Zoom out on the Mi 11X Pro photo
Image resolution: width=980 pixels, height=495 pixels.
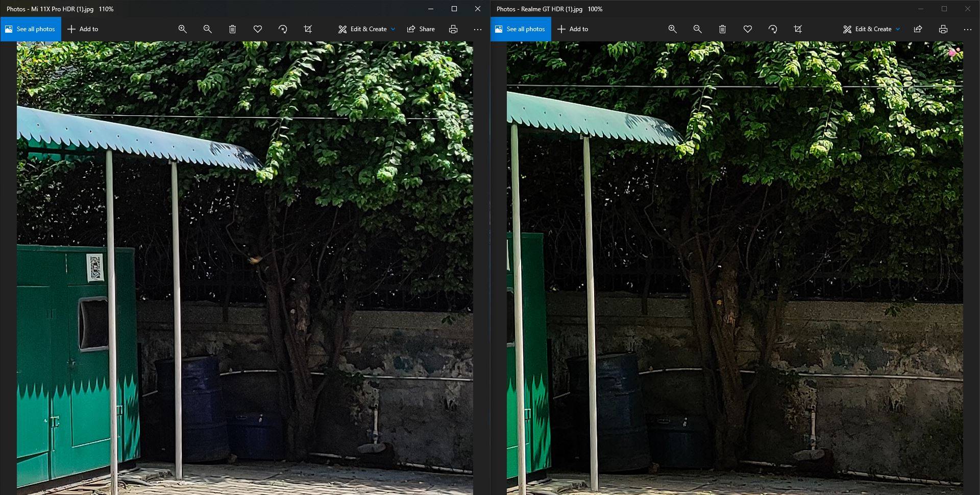click(x=207, y=29)
